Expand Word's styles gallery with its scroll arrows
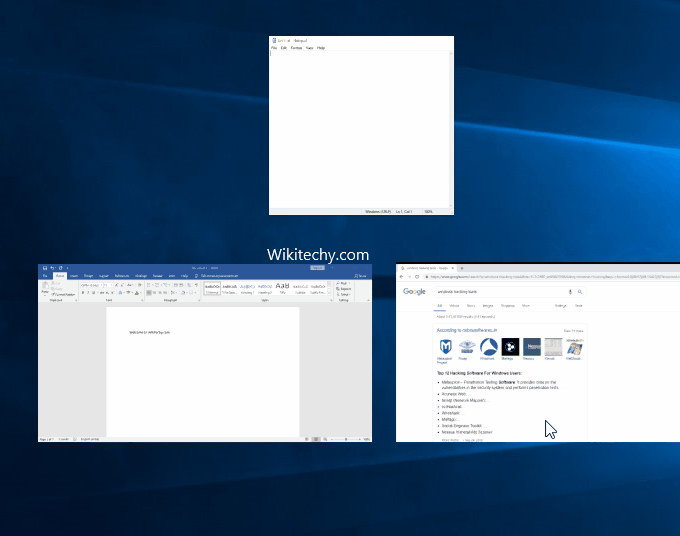 329,288
